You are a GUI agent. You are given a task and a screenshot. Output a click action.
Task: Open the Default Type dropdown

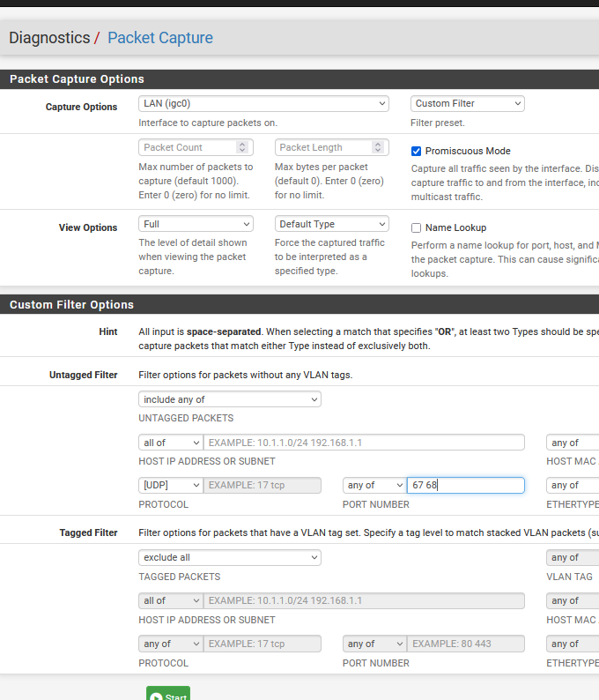tap(331, 224)
